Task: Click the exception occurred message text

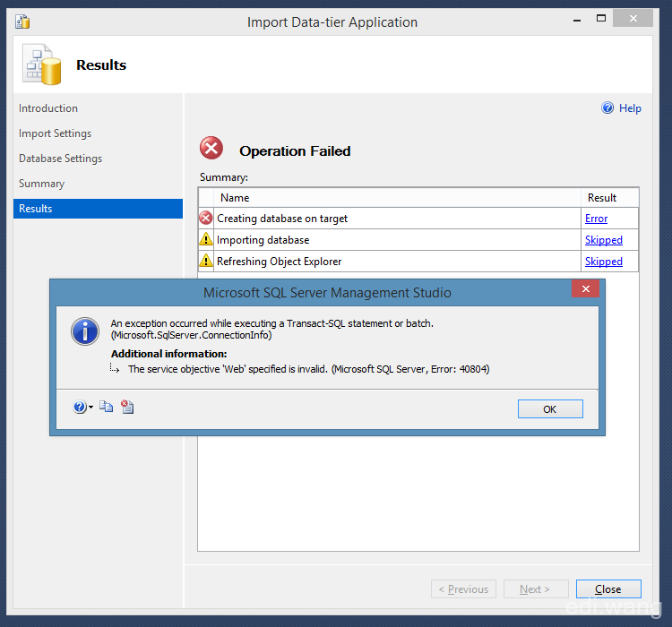Action: click(x=272, y=329)
